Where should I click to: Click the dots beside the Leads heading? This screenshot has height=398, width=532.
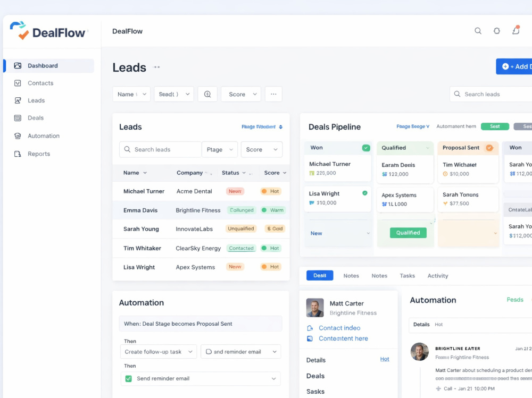(157, 67)
